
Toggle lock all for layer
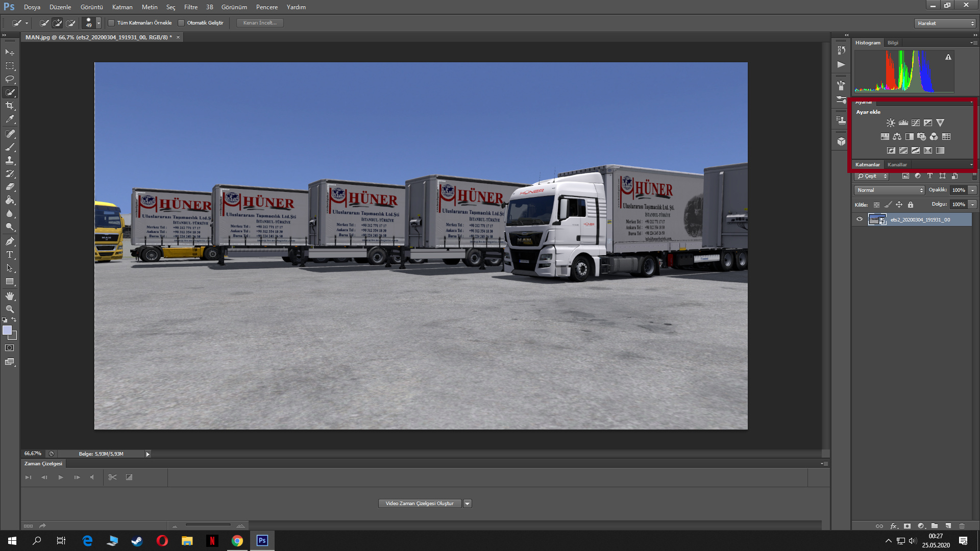[911, 205]
